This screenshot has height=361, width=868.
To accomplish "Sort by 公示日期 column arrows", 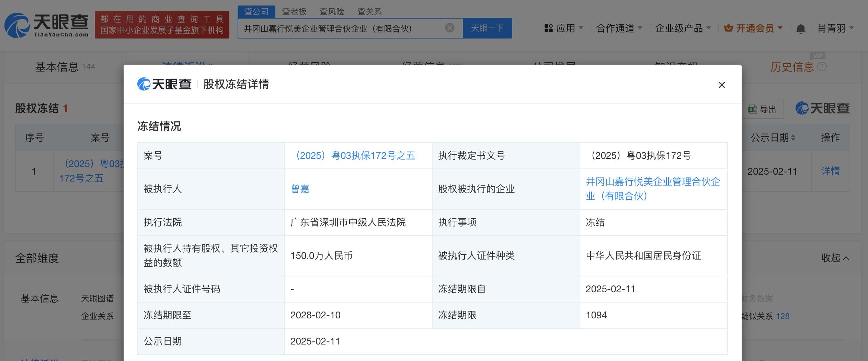I will click(793, 138).
